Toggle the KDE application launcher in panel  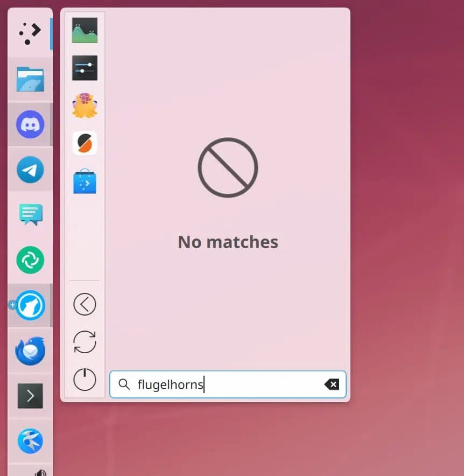tap(30, 33)
